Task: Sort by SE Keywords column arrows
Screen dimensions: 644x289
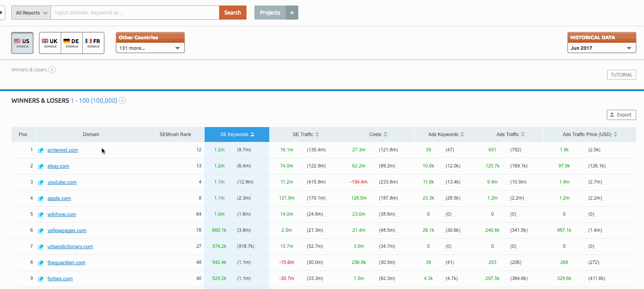Action: coord(252,135)
